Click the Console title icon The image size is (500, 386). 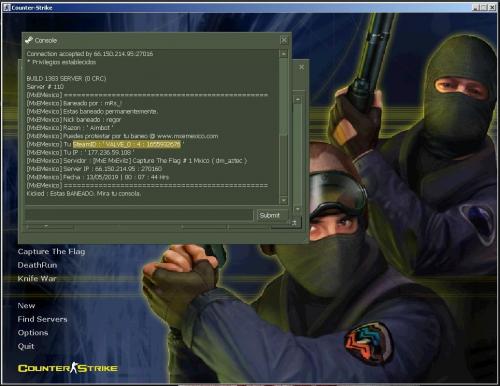tap(29, 40)
